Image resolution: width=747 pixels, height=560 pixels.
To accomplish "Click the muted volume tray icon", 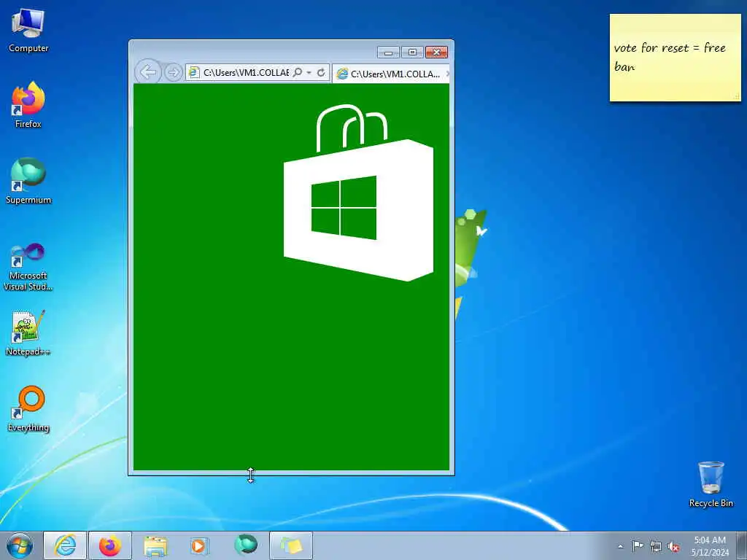I will (x=673, y=547).
